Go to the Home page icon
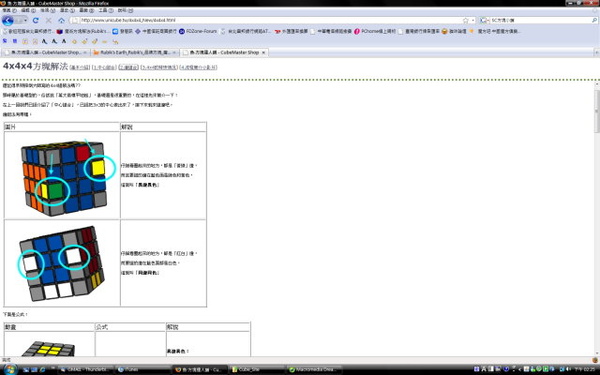This screenshot has height=375, width=600. [x=61, y=20]
